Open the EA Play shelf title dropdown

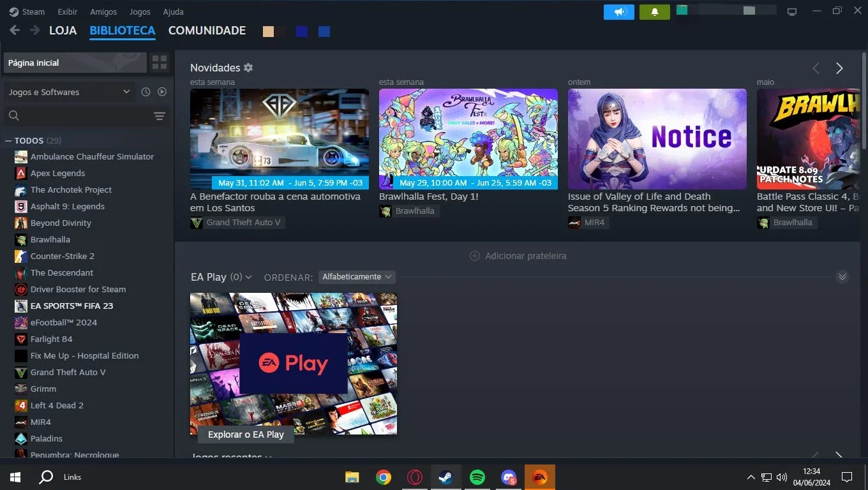coord(221,277)
